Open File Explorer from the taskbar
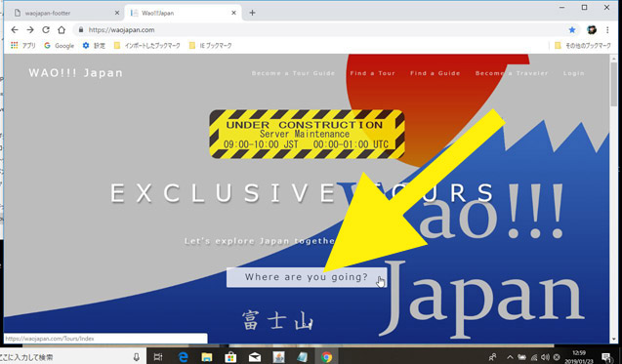 (x=207, y=357)
